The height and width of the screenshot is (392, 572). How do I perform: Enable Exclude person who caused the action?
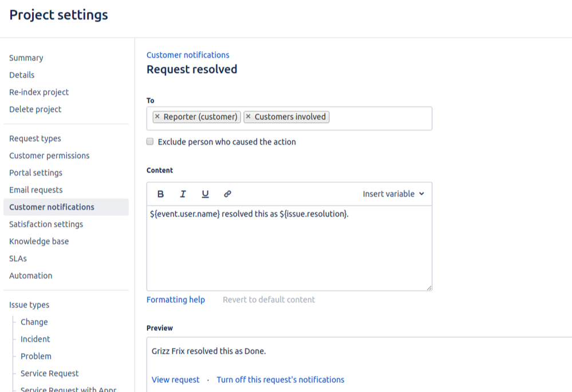(151, 142)
